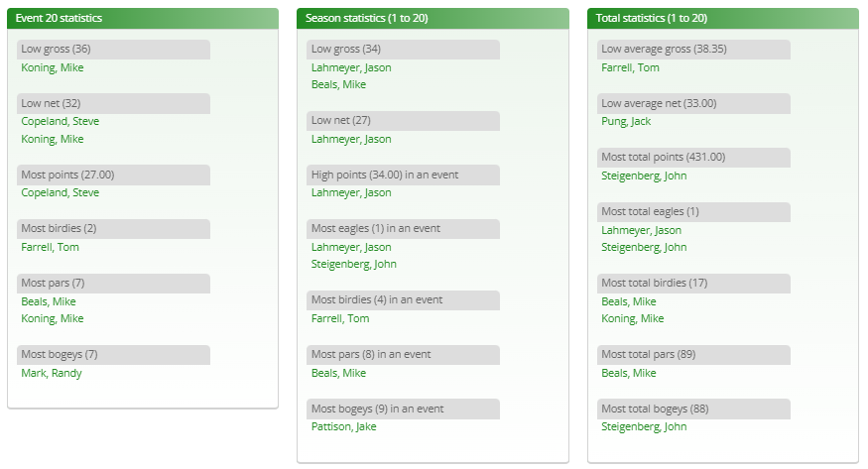Open Lahmeyer, Jason under Low gross (34)
The width and height of the screenshot is (868, 469).
point(351,67)
